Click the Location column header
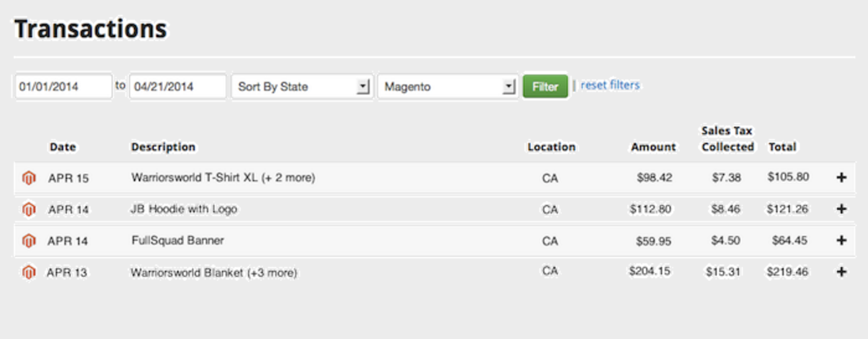 click(551, 147)
